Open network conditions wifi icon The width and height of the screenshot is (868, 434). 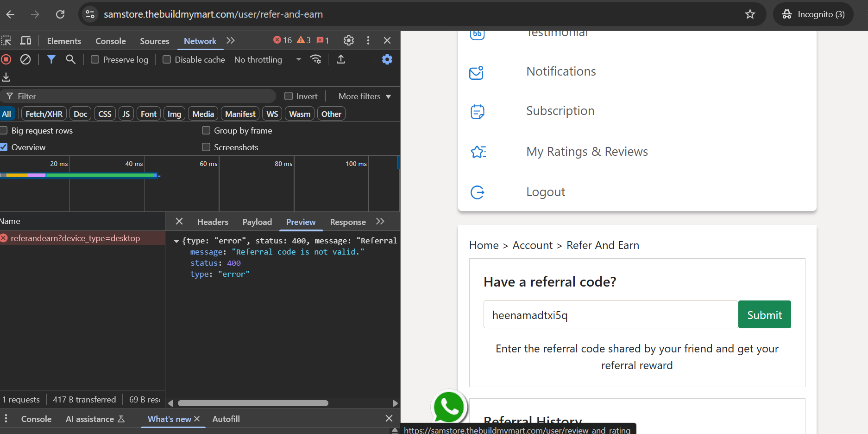point(316,59)
